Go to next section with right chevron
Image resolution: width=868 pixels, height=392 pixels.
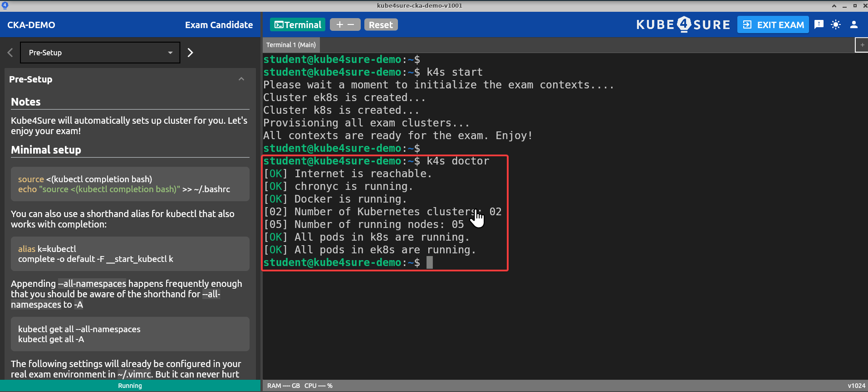pyautogui.click(x=190, y=53)
